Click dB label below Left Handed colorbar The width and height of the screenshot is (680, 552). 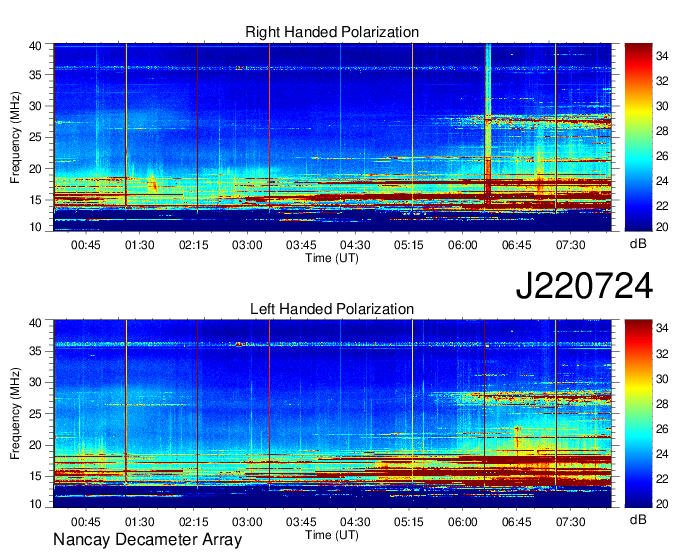click(638, 519)
